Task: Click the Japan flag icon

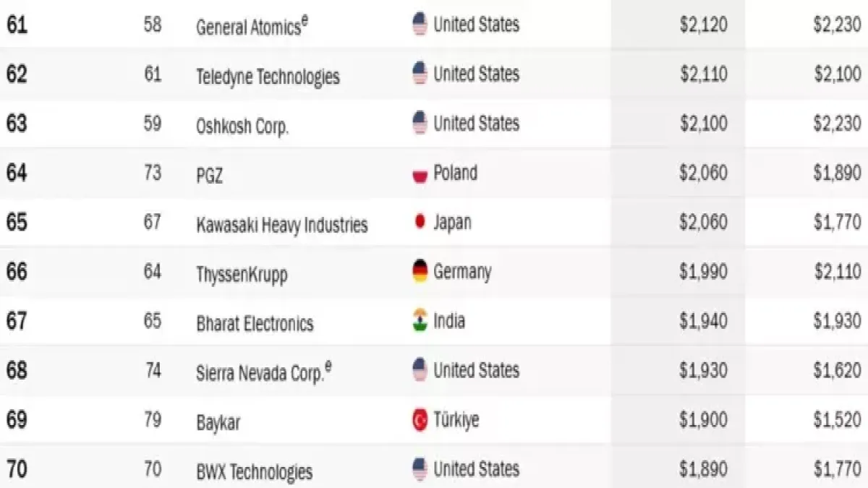Action: (420, 222)
